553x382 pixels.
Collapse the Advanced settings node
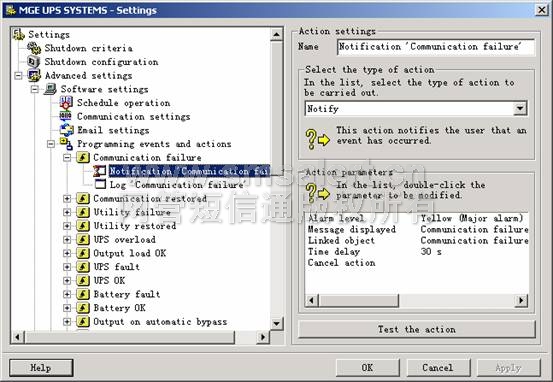pos(18,75)
